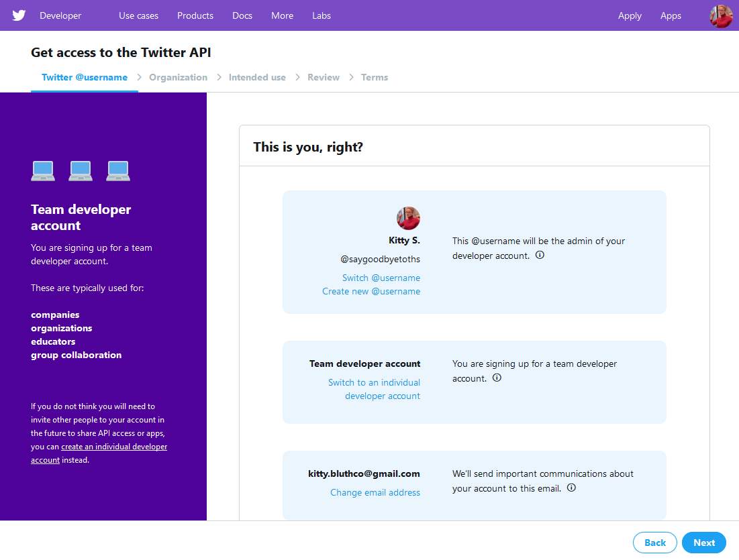The image size is (739, 560).
Task: Click info icon beside admin username note
Action: point(540,255)
